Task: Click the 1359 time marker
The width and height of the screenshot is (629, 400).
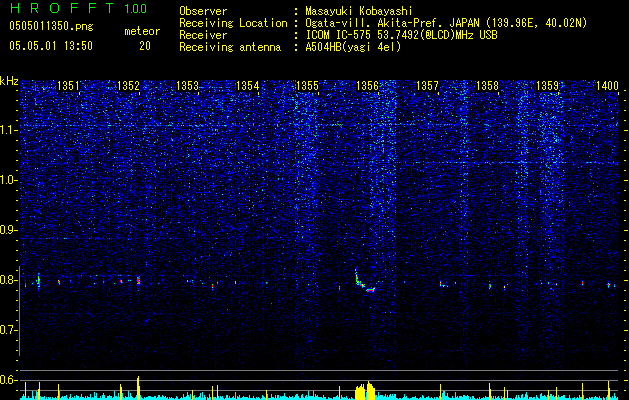Action: coord(548,86)
